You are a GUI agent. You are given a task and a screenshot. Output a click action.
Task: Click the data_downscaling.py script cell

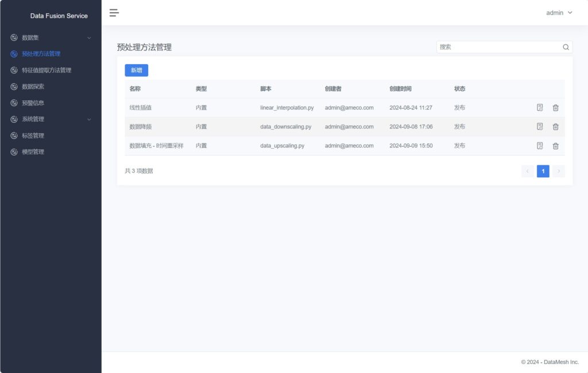pos(286,127)
